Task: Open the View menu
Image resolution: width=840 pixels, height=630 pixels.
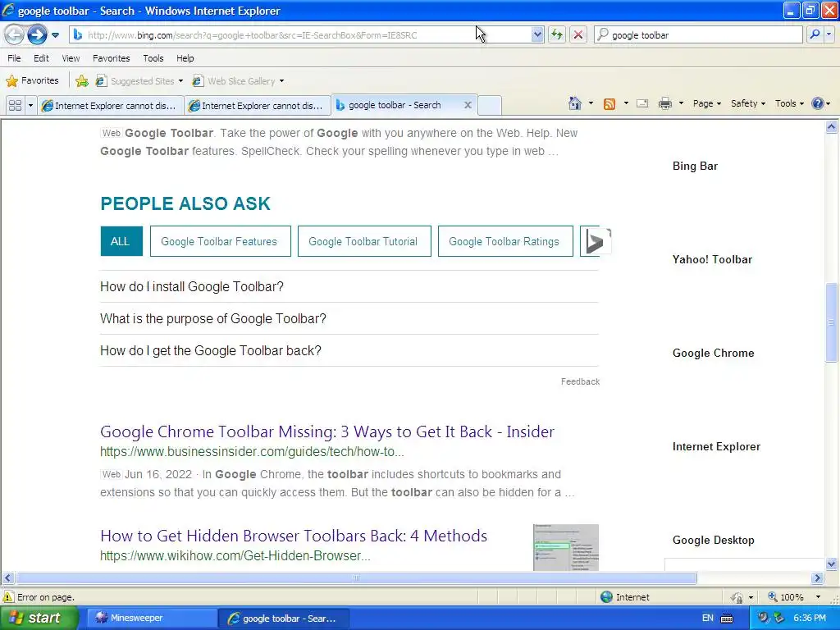Action: pyautogui.click(x=71, y=58)
